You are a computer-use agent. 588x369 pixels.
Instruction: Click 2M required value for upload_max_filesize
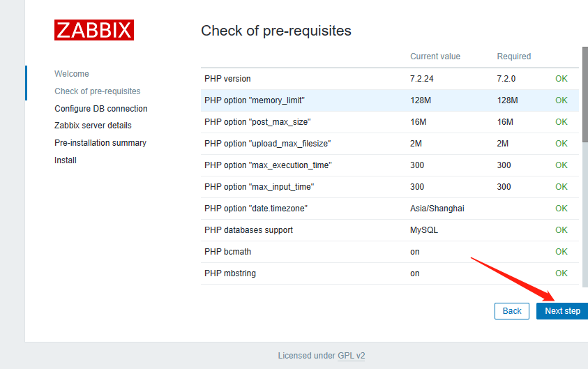coord(502,144)
